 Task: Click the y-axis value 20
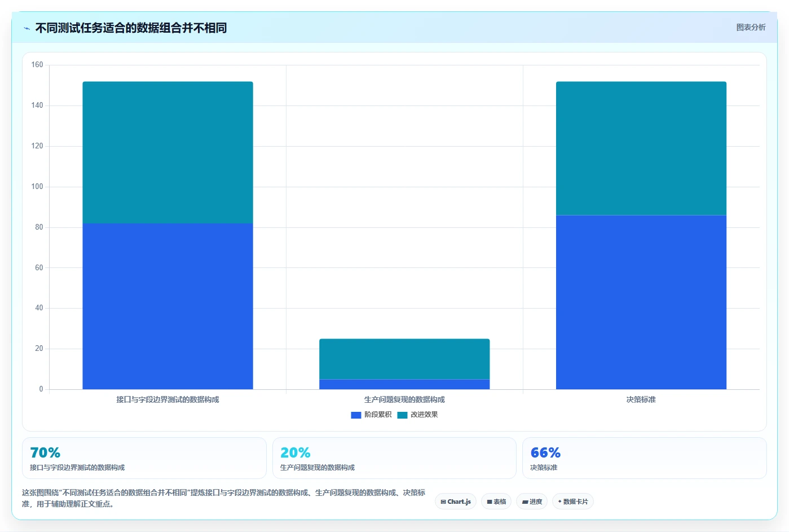[39, 349]
